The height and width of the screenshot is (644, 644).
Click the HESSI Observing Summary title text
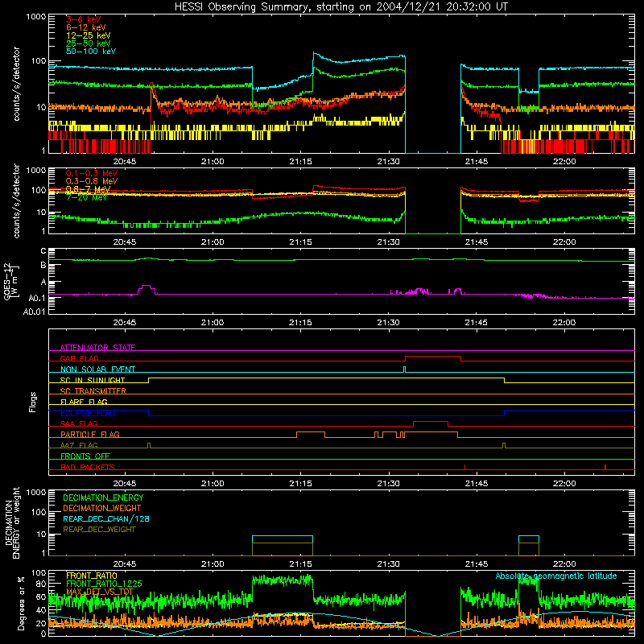(341, 6)
